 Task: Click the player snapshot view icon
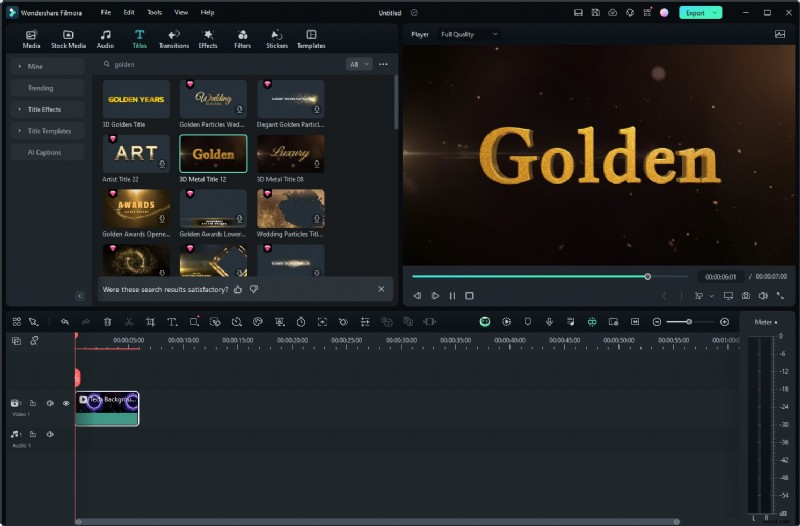tap(780, 34)
